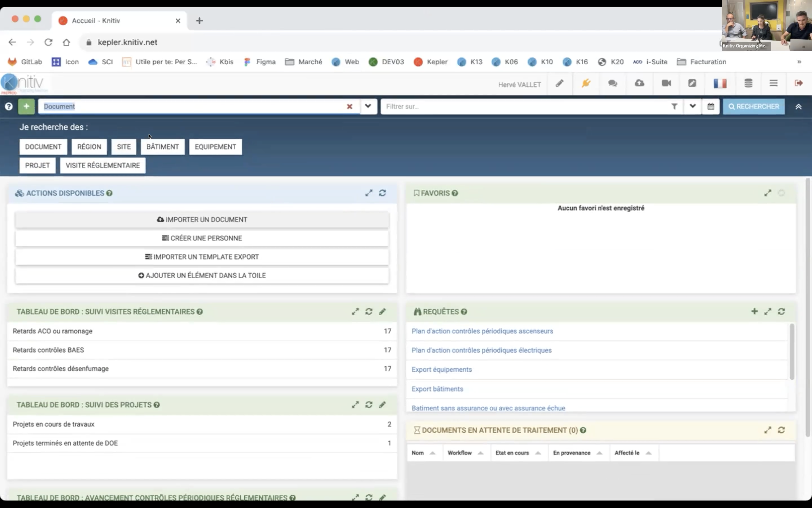This screenshot has width=812, height=508.
Task: Select EQUIPEMENT search type
Action: [215, 147]
